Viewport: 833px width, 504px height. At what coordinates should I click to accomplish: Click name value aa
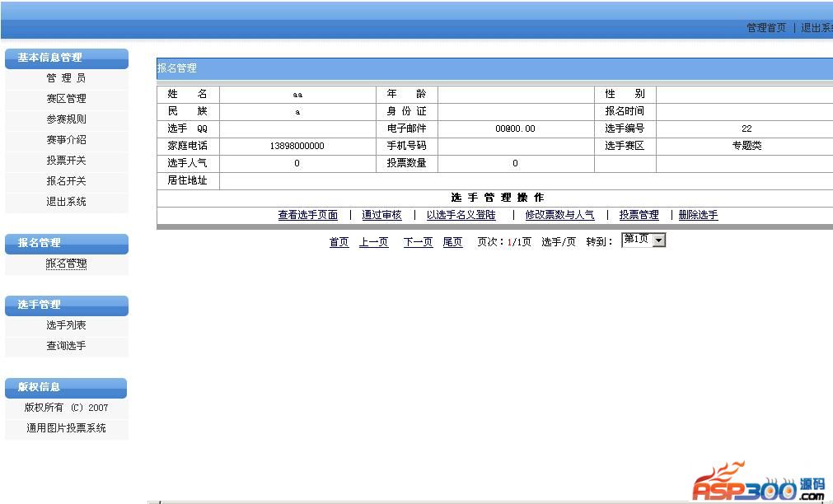click(x=297, y=95)
